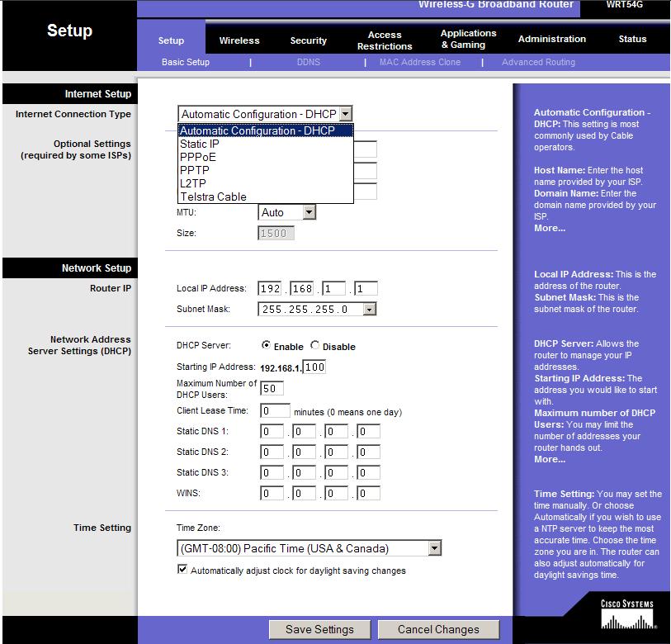Open the Time Zone dropdown

[x=309, y=548]
